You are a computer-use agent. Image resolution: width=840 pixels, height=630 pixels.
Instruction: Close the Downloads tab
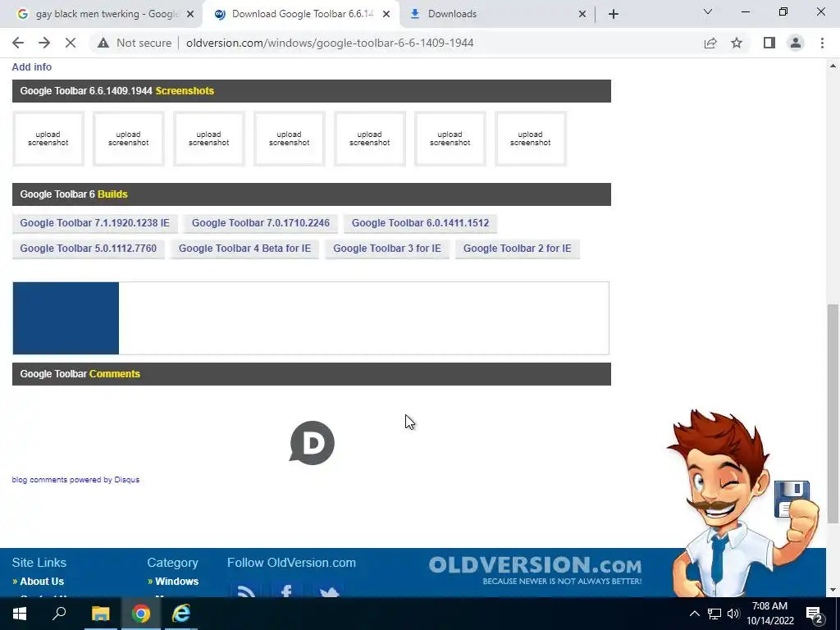click(x=582, y=14)
